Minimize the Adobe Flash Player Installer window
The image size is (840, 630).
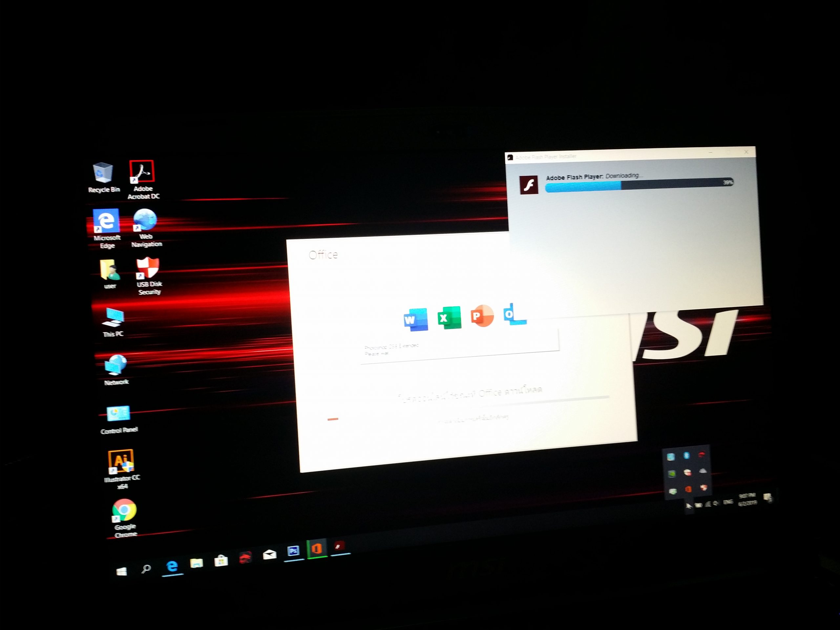[x=710, y=152]
